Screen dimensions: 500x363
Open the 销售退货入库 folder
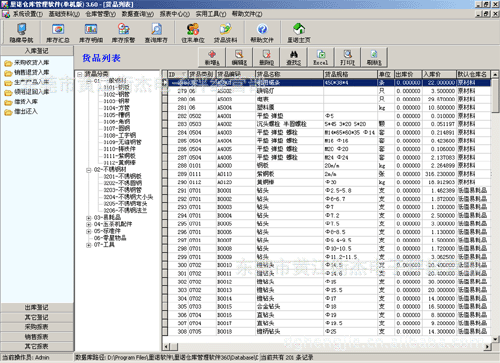click(x=27, y=72)
